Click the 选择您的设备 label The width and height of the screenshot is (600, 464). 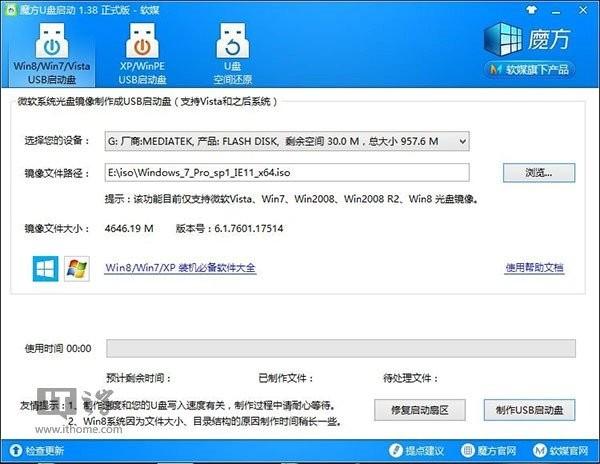57,140
